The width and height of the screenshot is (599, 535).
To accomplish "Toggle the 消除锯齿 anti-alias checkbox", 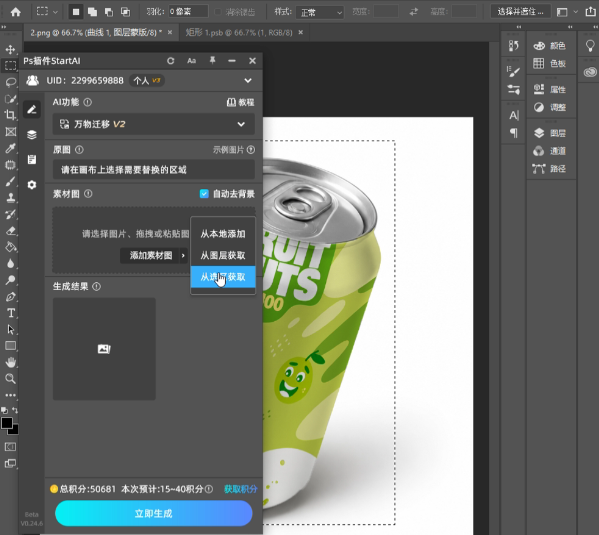I will 218,12.
